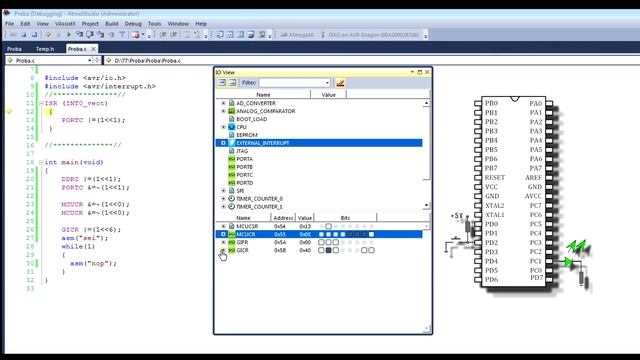Expand the SPI tree node
Image resolution: width=640 pixels, height=360 pixels.
(223, 191)
